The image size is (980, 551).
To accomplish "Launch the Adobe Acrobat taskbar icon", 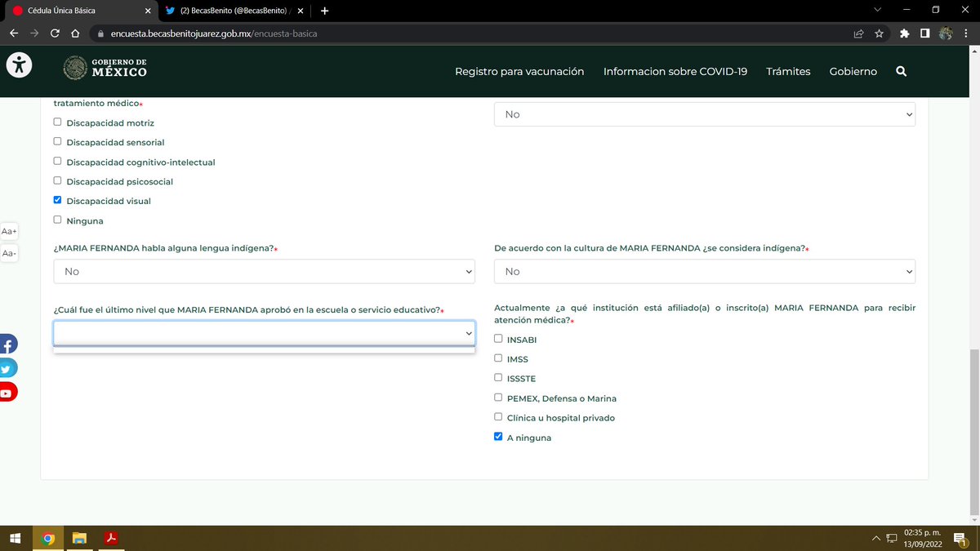I will pyautogui.click(x=110, y=538).
